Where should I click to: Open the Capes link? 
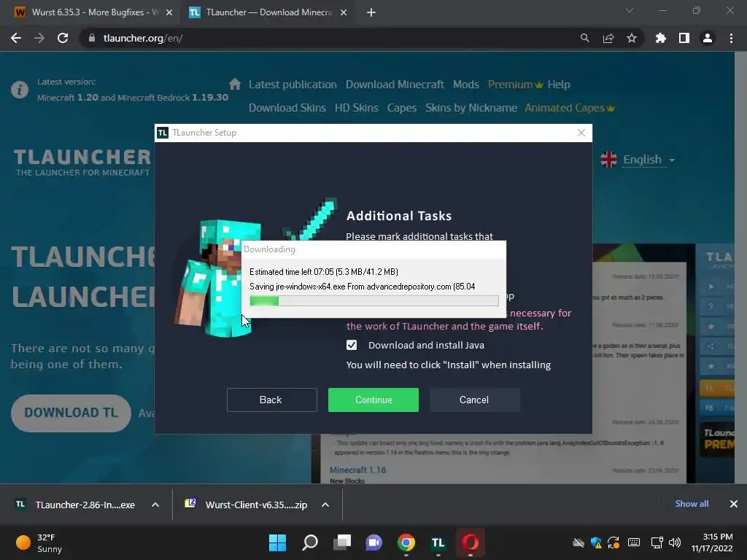(x=402, y=108)
